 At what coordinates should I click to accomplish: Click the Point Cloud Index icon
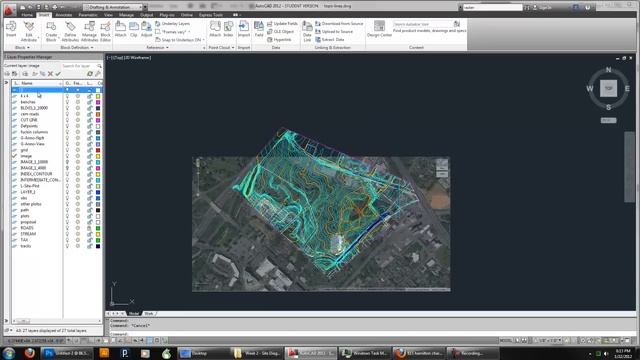228,29
